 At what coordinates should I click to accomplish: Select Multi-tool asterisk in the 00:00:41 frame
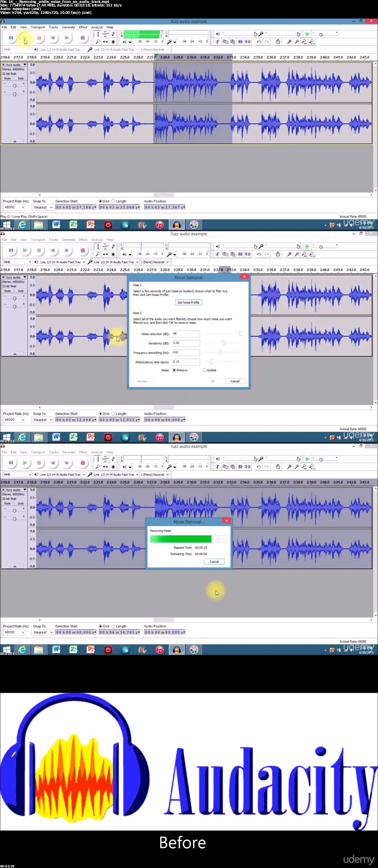point(113,42)
